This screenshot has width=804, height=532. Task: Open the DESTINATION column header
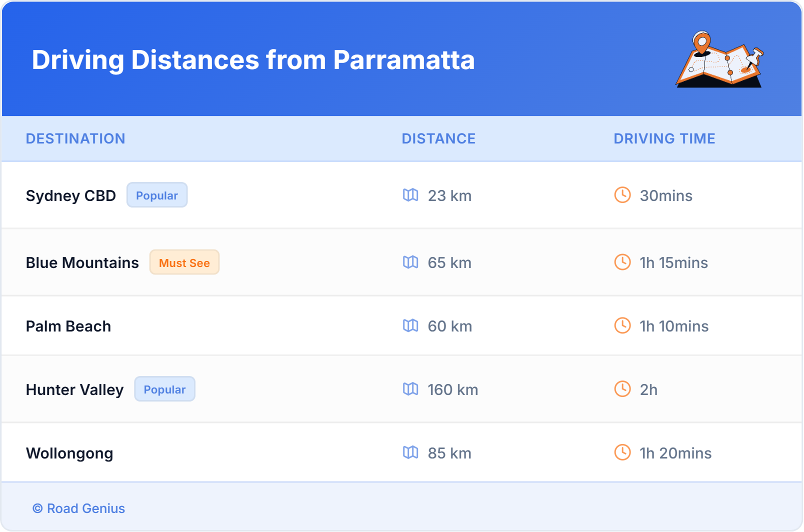[x=75, y=138]
